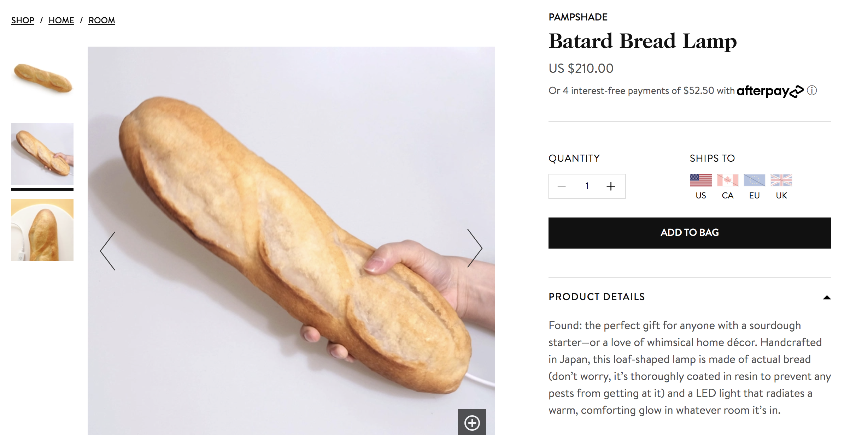
Task: Zoom the product image with magnifier icon
Action: pyautogui.click(x=472, y=423)
